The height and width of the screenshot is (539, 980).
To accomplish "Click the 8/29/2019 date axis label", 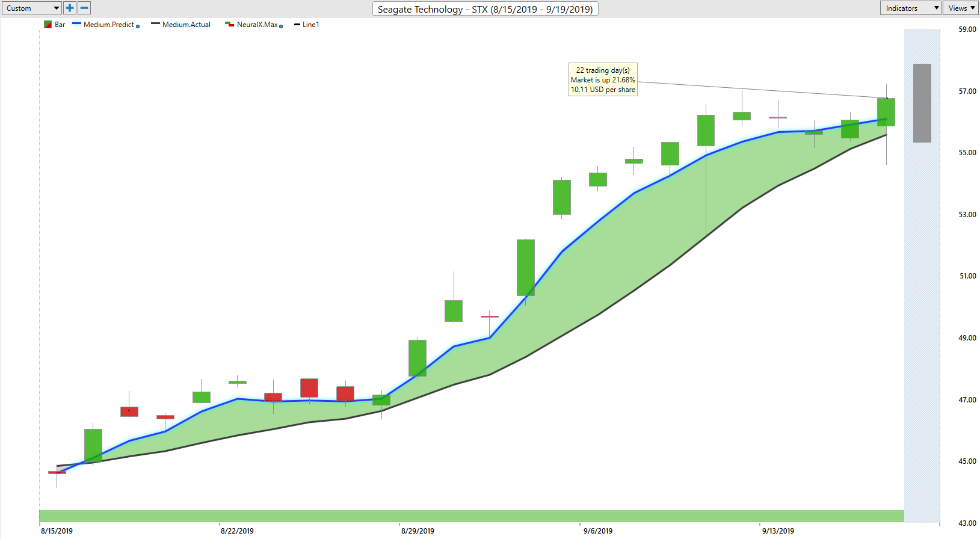I will click(x=418, y=531).
